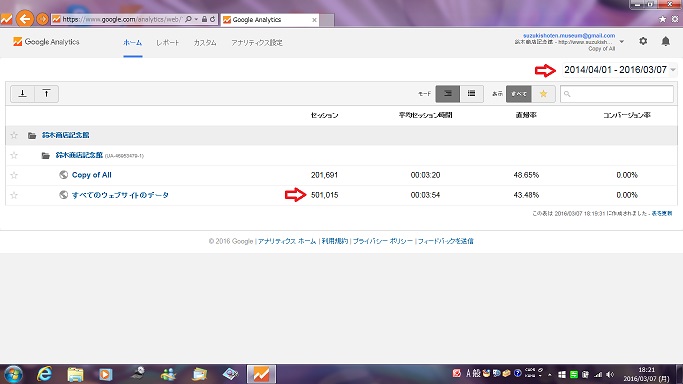Open Windows Media Player from the taskbar
683x384 pixels.
106,374
